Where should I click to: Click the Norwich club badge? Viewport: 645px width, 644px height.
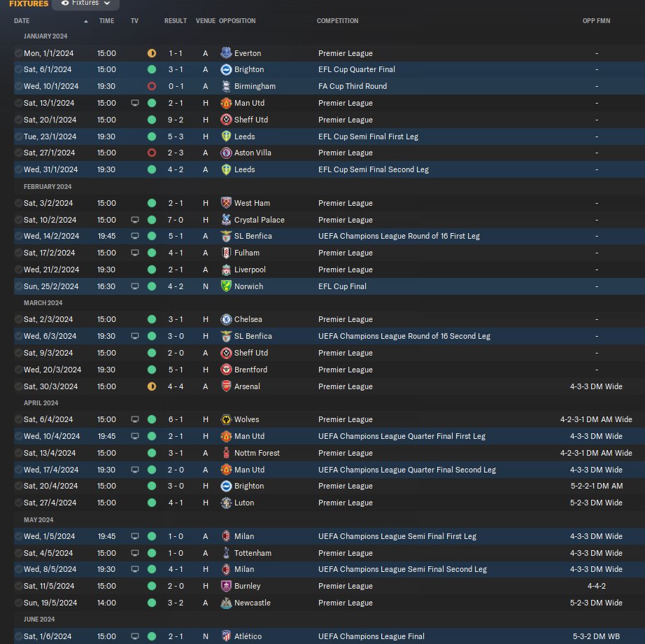226,286
